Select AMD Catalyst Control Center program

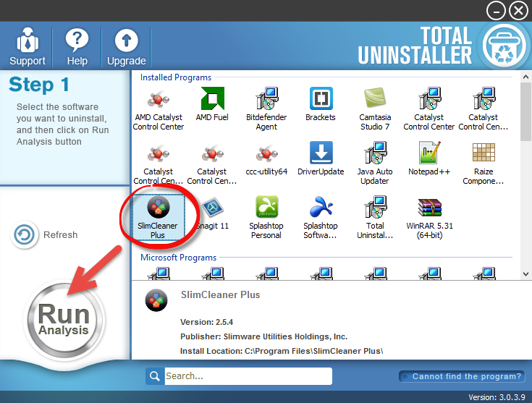tap(158, 109)
